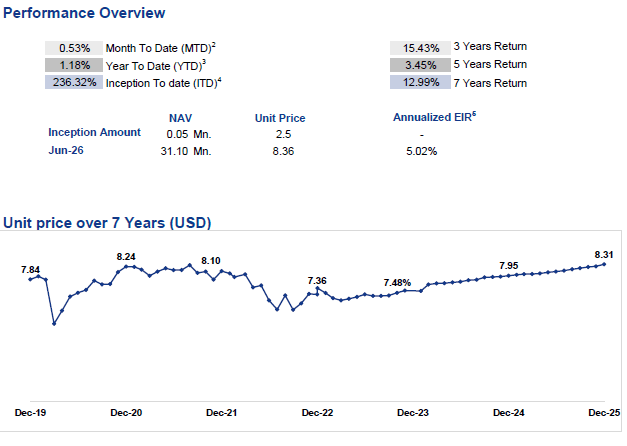Click the 236.32% Inception To Date box

click(x=74, y=82)
